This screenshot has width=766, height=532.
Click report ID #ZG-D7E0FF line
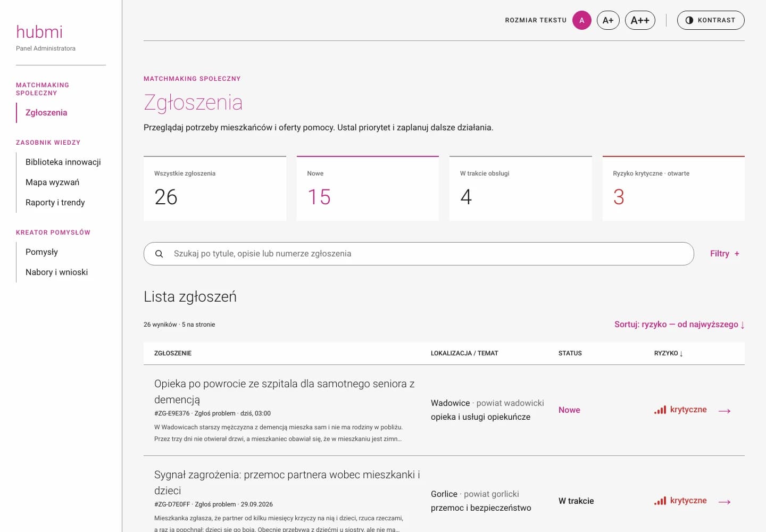coord(213,504)
